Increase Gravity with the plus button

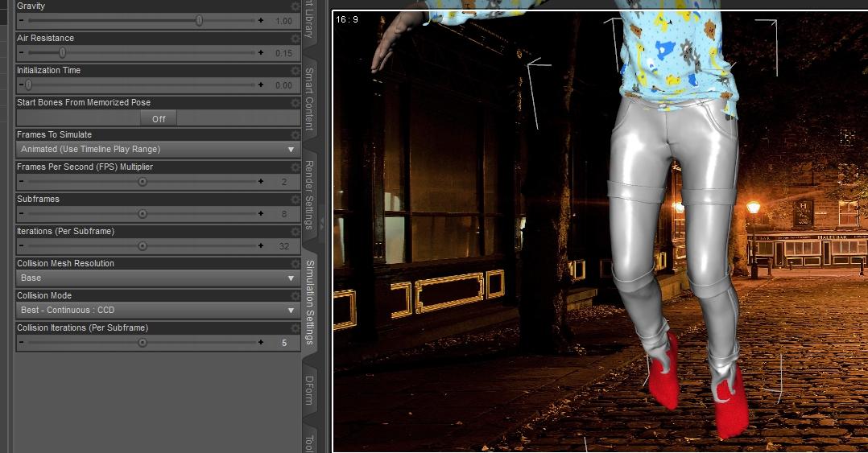[261, 20]
